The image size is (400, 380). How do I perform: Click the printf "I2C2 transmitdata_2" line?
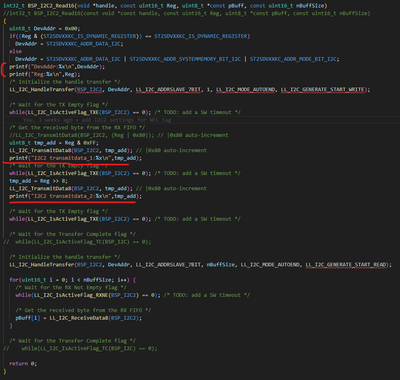(x=75, y=196)
